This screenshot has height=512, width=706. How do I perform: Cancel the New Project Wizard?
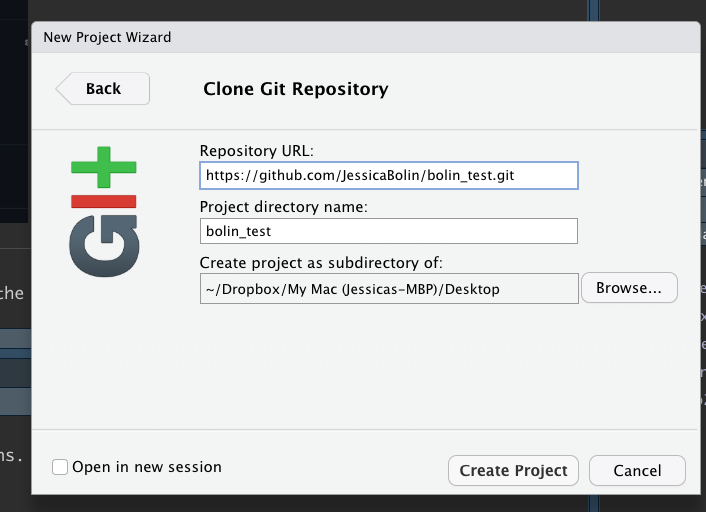point(637,470)
